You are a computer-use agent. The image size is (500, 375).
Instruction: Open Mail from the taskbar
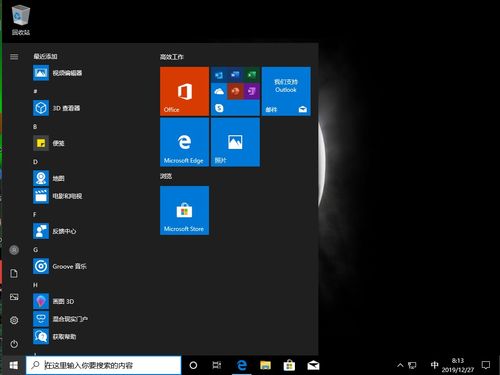(x=313, y=365)
